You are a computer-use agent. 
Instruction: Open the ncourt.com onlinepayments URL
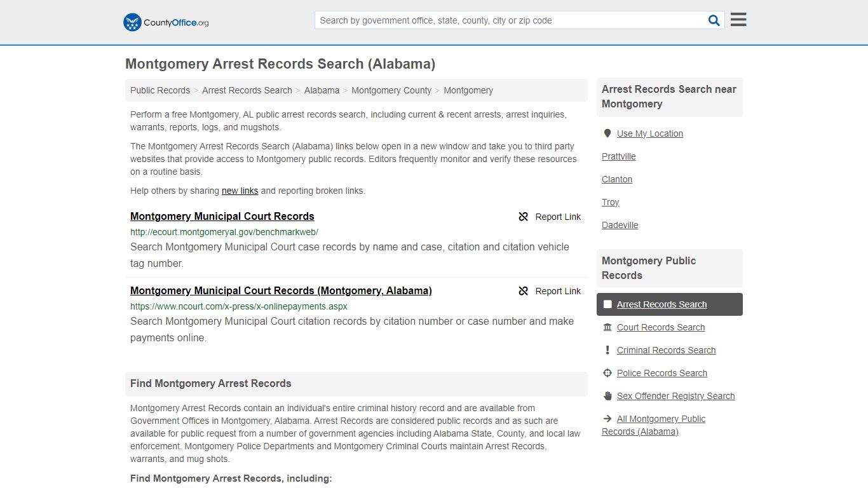pyautogui.click(x=239, y=306)
